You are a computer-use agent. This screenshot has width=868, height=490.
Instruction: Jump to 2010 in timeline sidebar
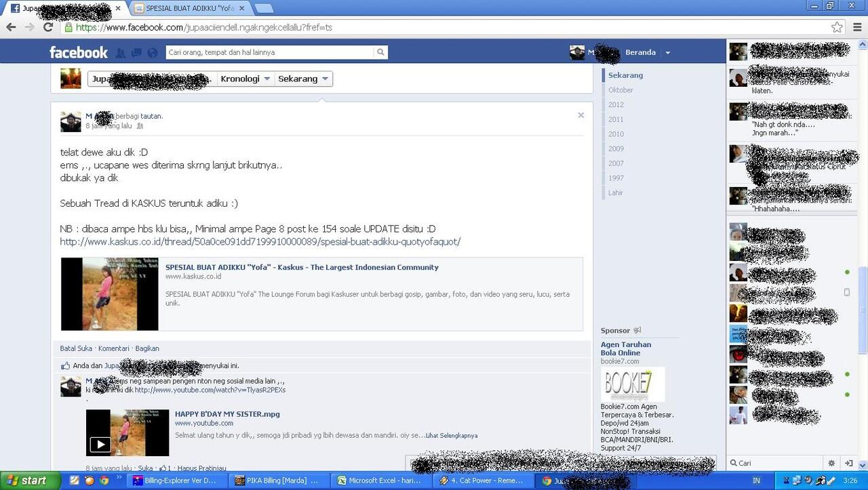(616, 134)
